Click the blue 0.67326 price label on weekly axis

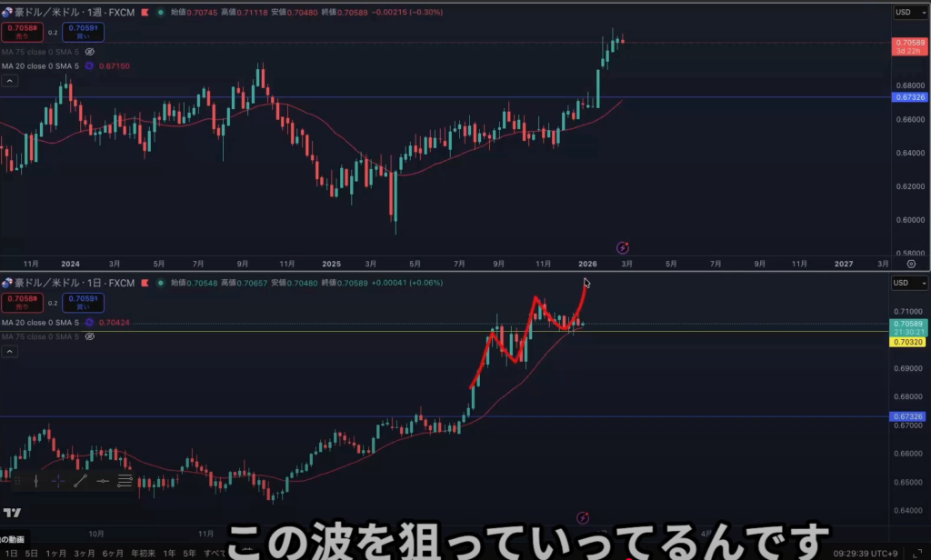909,97
